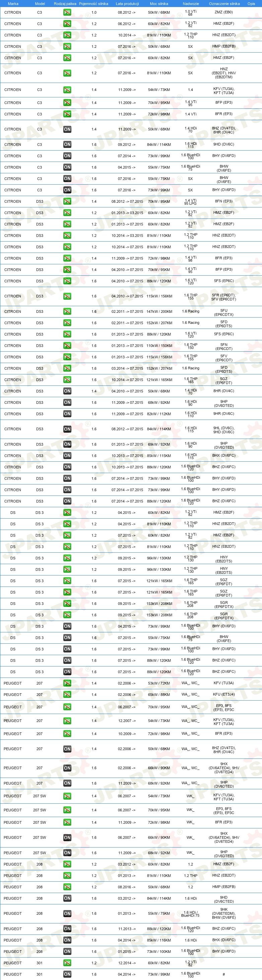Viewport: 262px width, 980px height.
Task: Click diesel icon in Peugeot 207 SW 9HP row
Action: pyautogui.click(x=67, y=853)
